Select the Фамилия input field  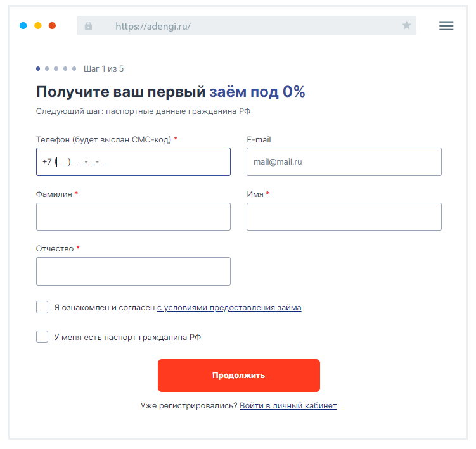[x=133, y=217]
